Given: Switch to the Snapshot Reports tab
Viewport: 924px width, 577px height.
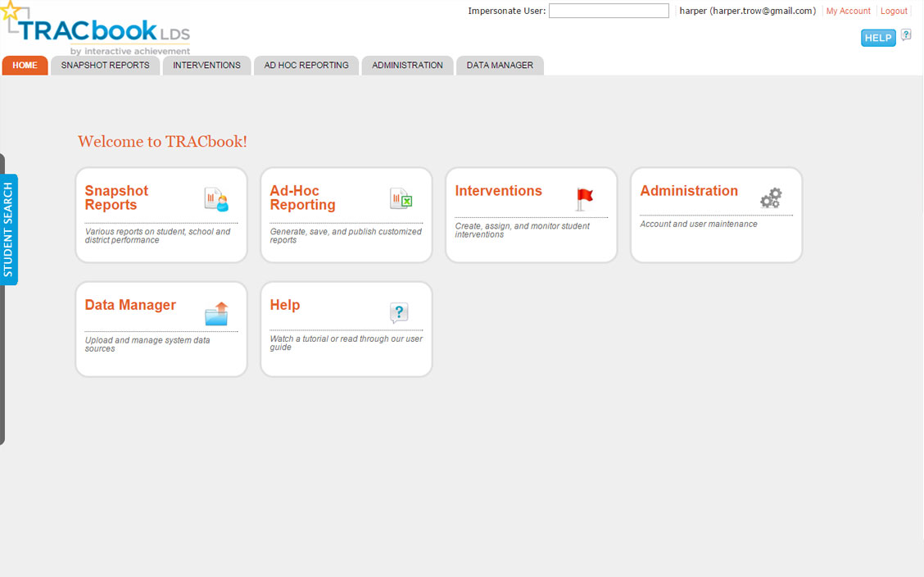Looking at the screenshot, I should tap(106, 66).
